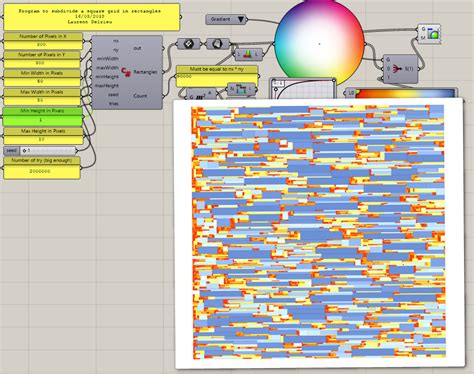Select the Max Width in Pixels panel
This screenshot has height=374, width=474.
pos(42,96)
